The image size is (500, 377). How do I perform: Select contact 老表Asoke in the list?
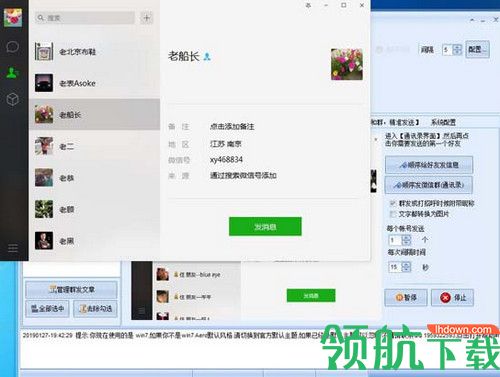[x=94, y=83]
